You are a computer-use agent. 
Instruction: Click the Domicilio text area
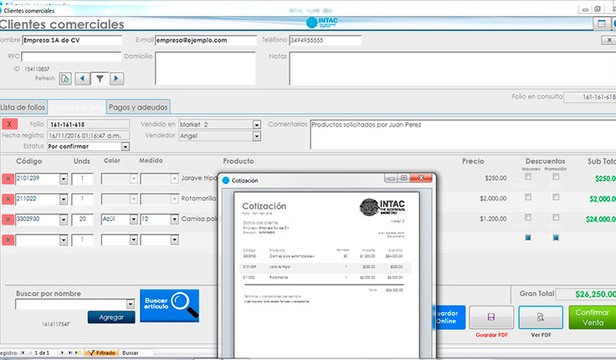point(205,68)
